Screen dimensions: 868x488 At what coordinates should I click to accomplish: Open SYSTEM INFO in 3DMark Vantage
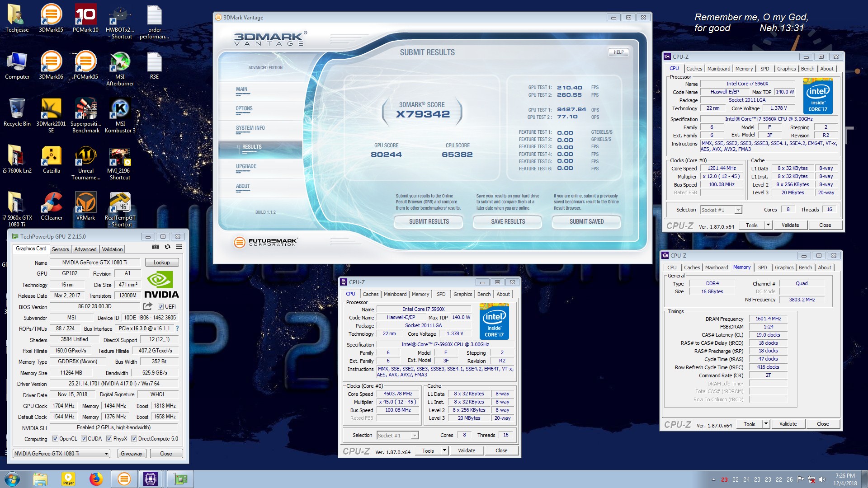(x=250, y=128)
